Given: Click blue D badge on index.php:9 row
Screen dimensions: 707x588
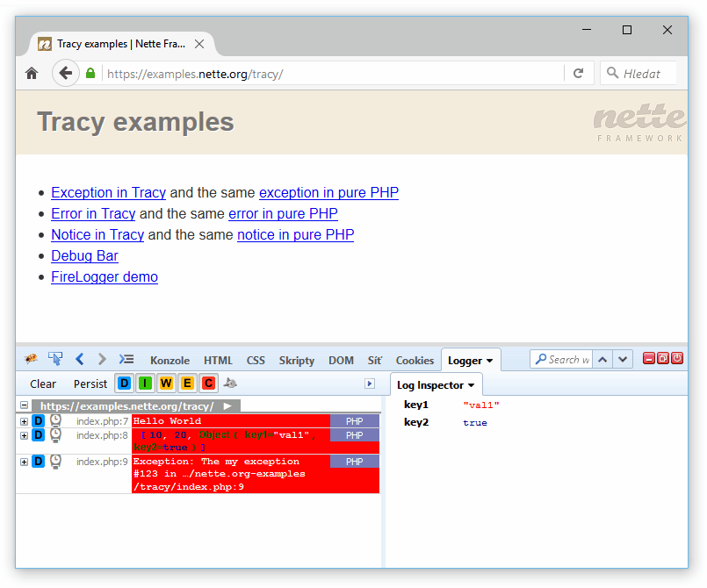Looking at the screenshot, I should tap(39, 462).
